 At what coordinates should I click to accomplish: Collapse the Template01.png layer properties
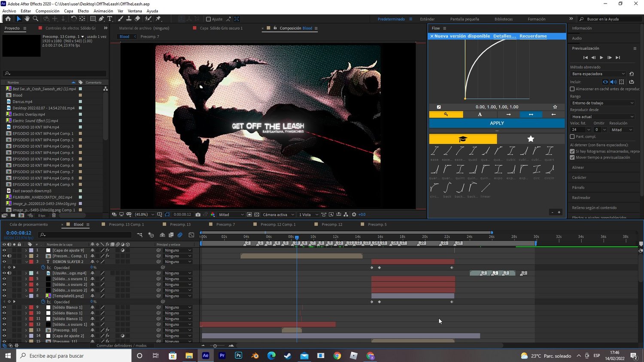[x=26, y=296]
